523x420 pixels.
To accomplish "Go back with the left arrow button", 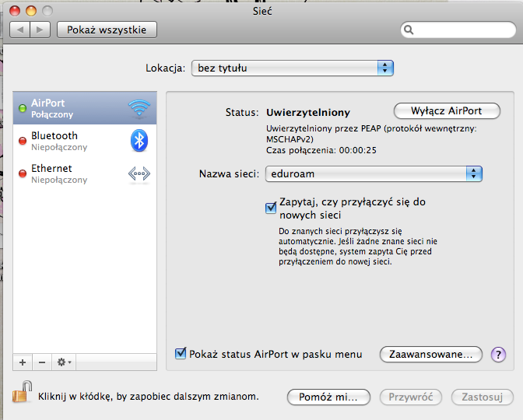I will click(x=20, y=30).
